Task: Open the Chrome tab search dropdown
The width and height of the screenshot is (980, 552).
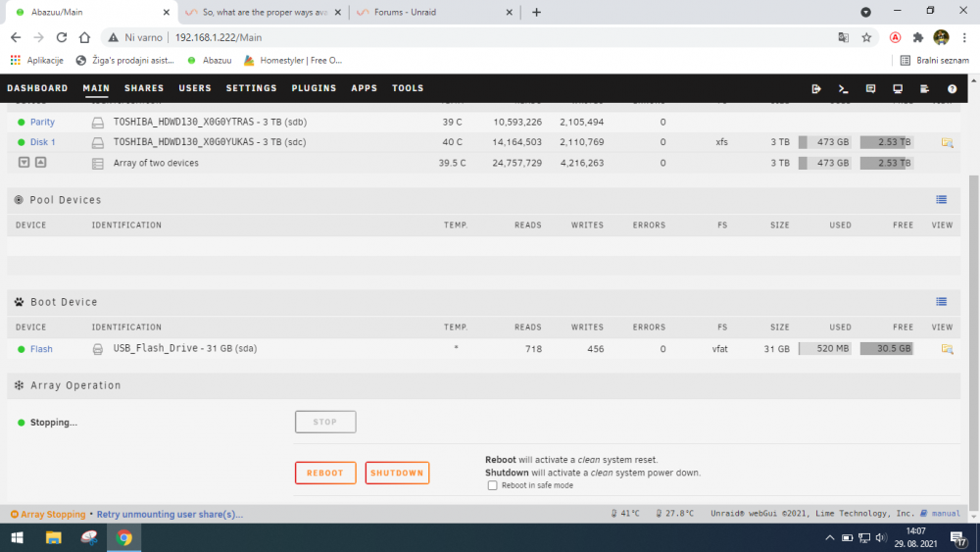Action: (x=865, y=12)
